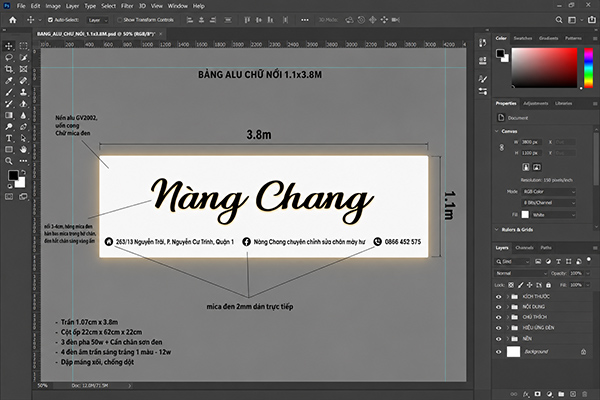Screen dimensions: 600x400
Task: Click the hue spectrum slider
Action: [589, 68]
